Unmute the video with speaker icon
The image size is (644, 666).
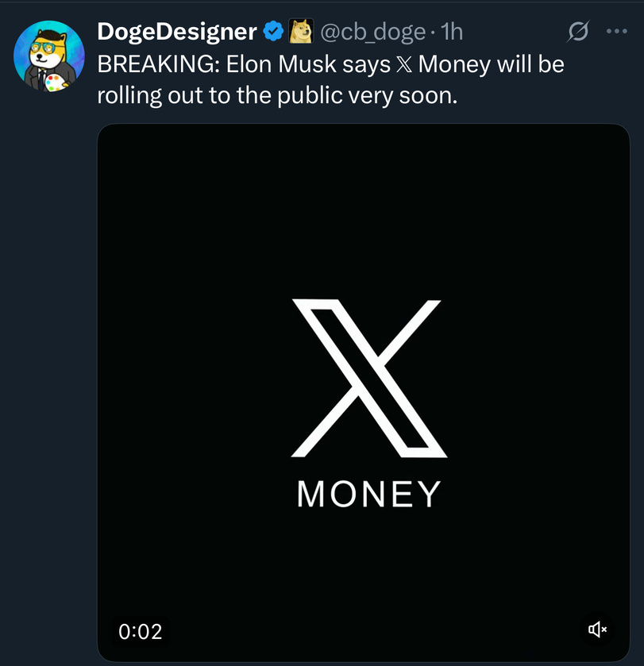(x=597, y=630)
